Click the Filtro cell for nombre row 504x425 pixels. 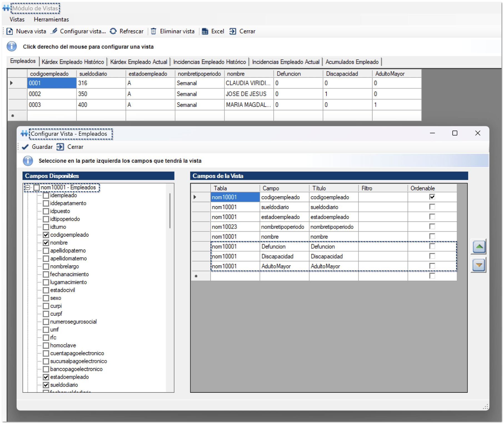click(x=383, y=237)
